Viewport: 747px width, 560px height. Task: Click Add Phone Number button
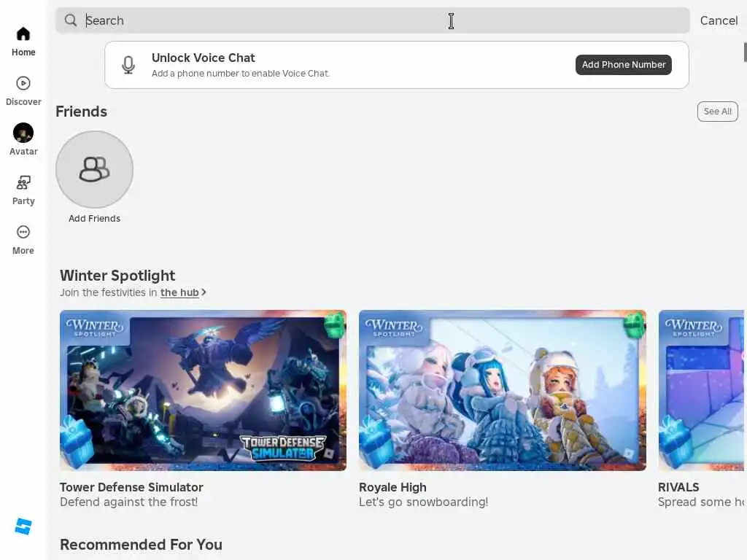(623, 65)
